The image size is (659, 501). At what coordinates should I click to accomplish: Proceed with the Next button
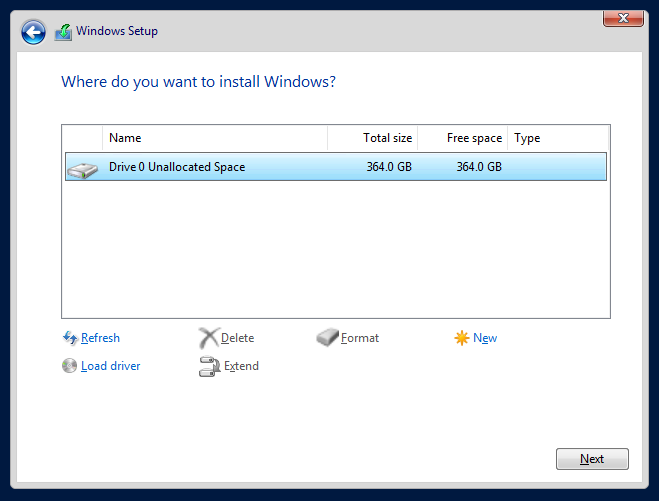pyautogui.click(x=592, y=459)
